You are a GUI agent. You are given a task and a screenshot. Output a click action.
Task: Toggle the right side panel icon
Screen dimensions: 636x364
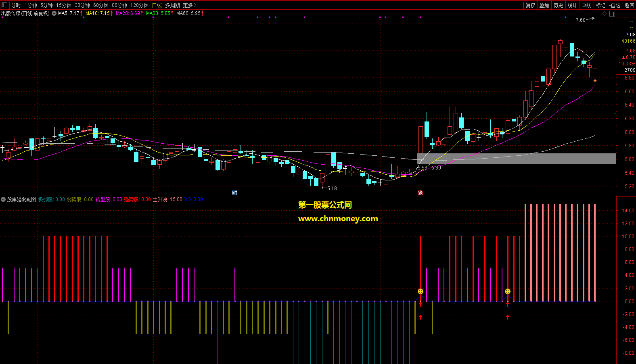[x=612, y=14]
